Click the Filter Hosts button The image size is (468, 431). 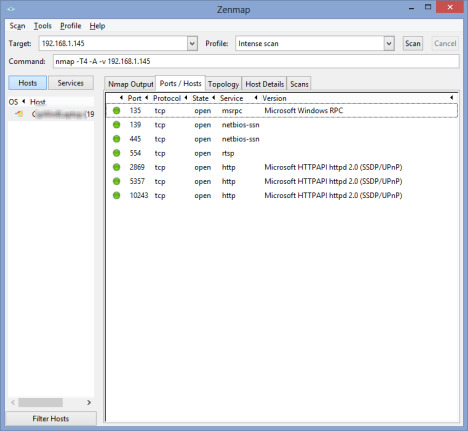51,419
